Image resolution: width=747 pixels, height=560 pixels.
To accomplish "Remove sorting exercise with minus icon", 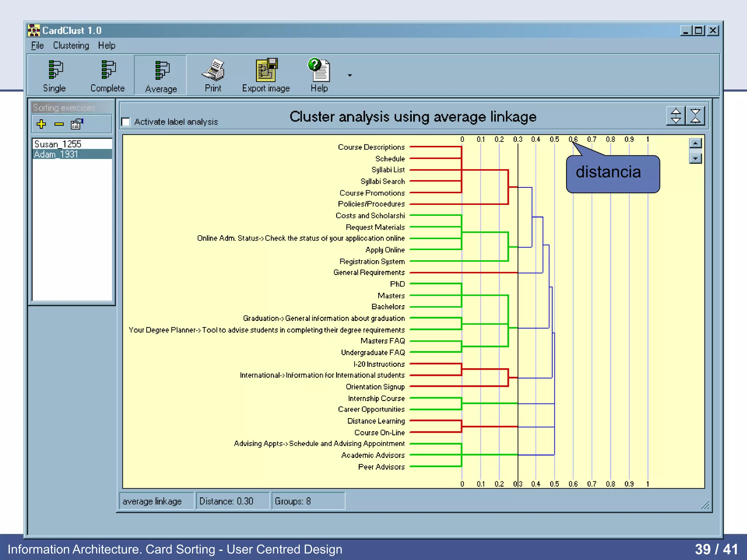I will tap(59, 124).
